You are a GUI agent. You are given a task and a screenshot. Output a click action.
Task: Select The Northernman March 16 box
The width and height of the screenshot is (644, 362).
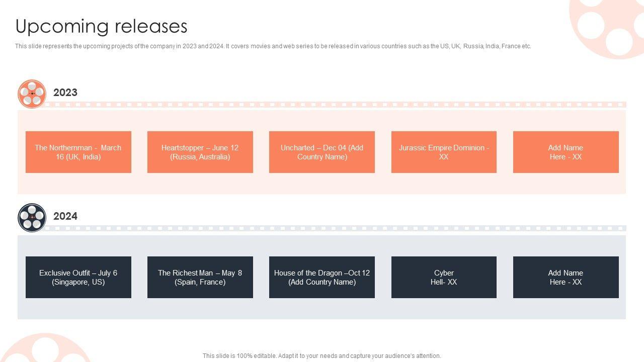[x=78, y=152]
